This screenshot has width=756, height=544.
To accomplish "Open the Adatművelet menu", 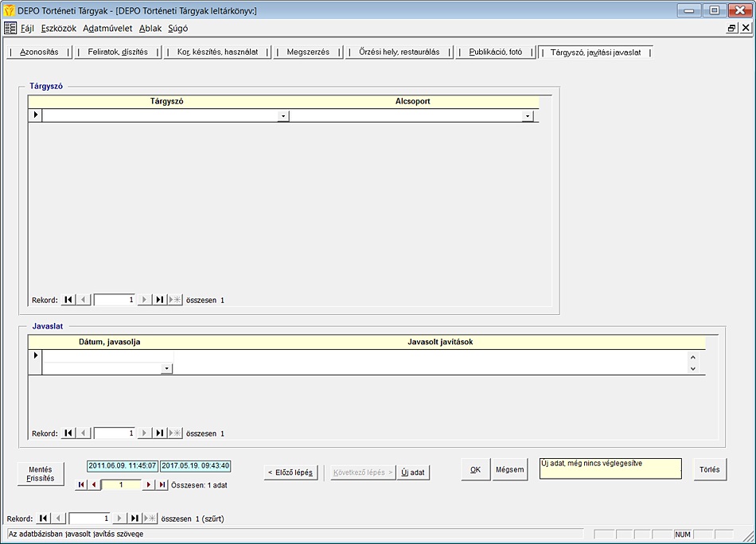I will coord(107,28).
